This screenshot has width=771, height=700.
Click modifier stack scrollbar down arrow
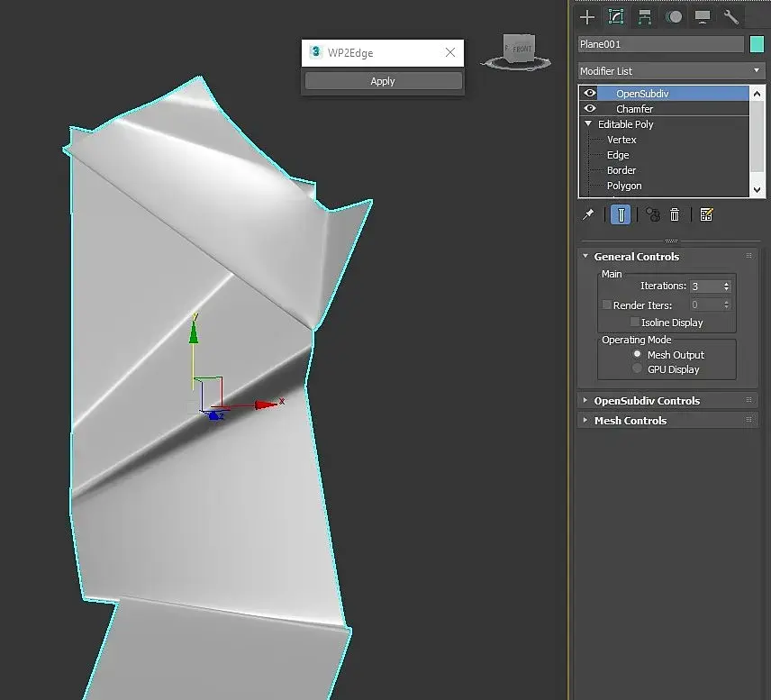point(757,190)
